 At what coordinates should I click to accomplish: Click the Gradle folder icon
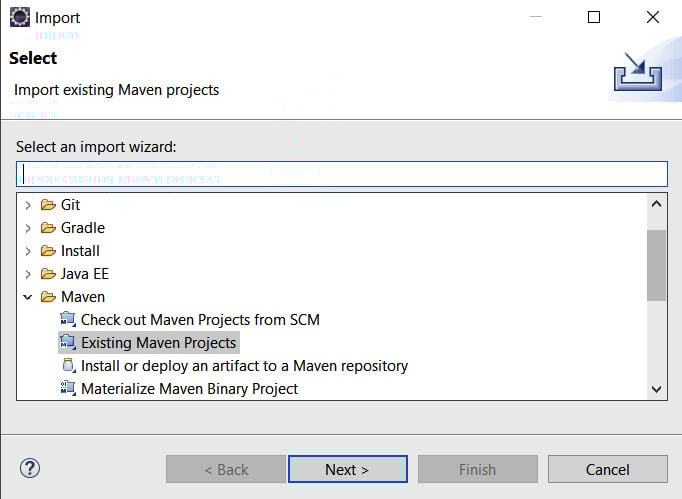[x=48, y=228]
